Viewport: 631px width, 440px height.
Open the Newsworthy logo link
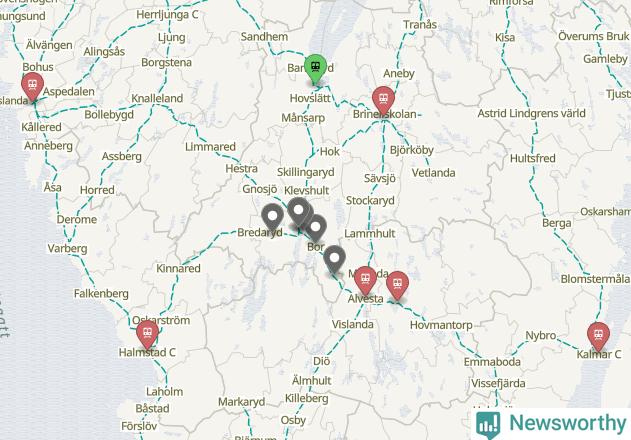(551, 423)
